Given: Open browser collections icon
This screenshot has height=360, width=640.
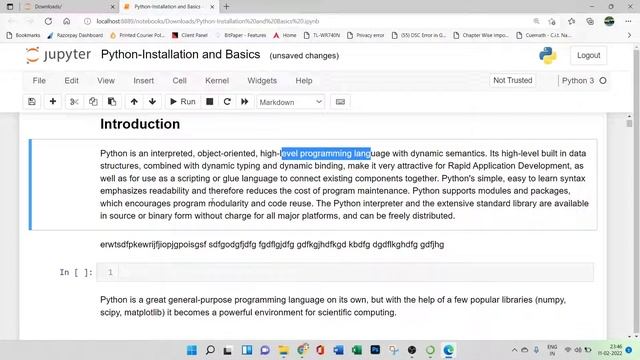Looking at the screenshot, I should point(590,21).
